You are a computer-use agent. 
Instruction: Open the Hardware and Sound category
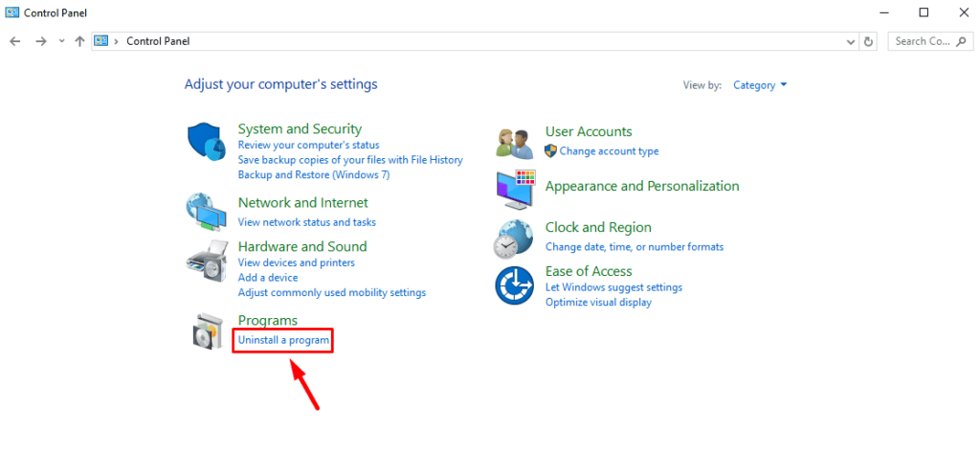302,246
